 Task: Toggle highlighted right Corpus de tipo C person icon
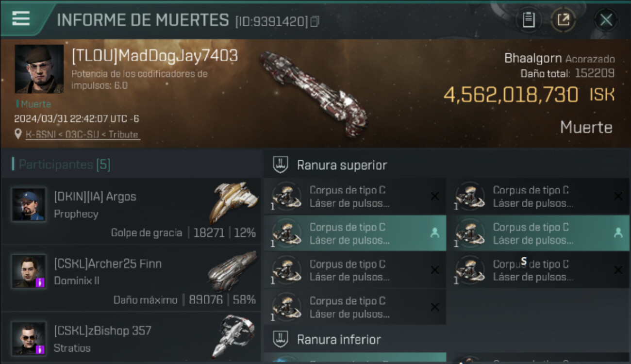coord(618,233)
